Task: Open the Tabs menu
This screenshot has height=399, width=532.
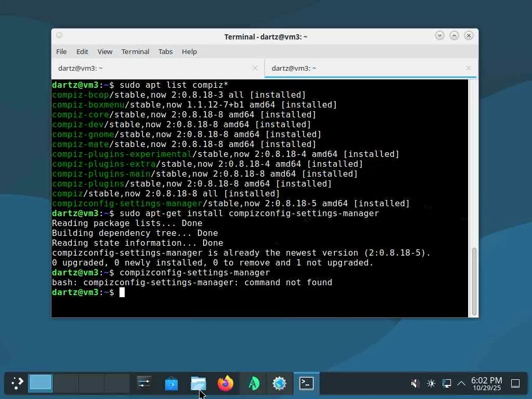Action: click(x=166, y=51)
